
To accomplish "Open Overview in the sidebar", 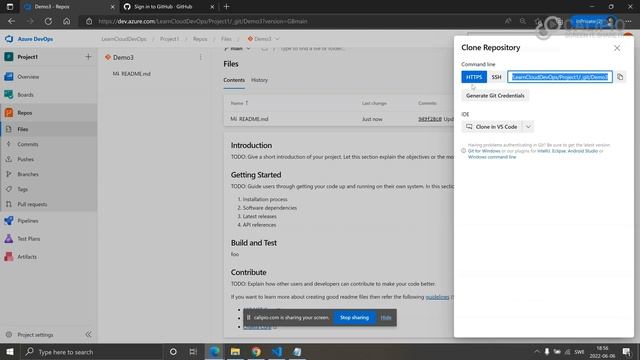I will [x=48, y=77].
